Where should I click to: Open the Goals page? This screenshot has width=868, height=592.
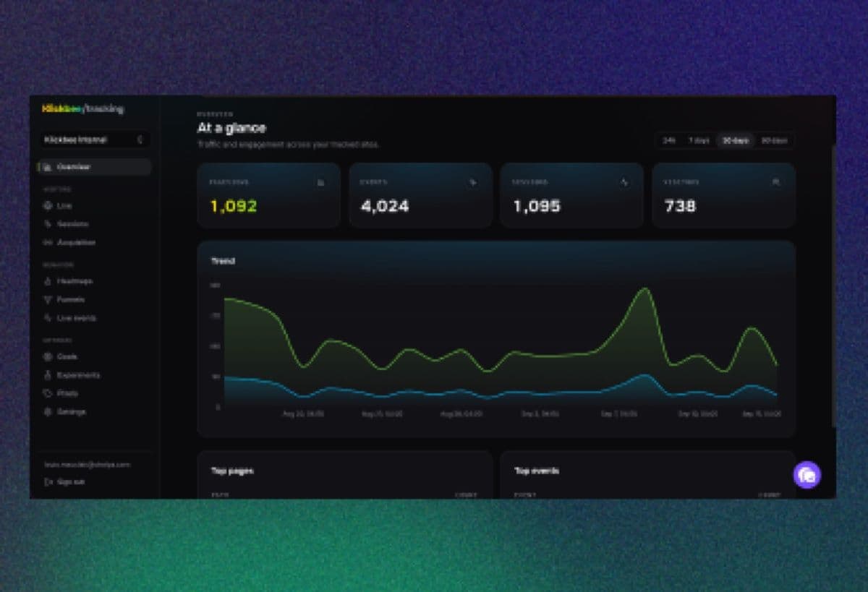(x=67, y=356)
